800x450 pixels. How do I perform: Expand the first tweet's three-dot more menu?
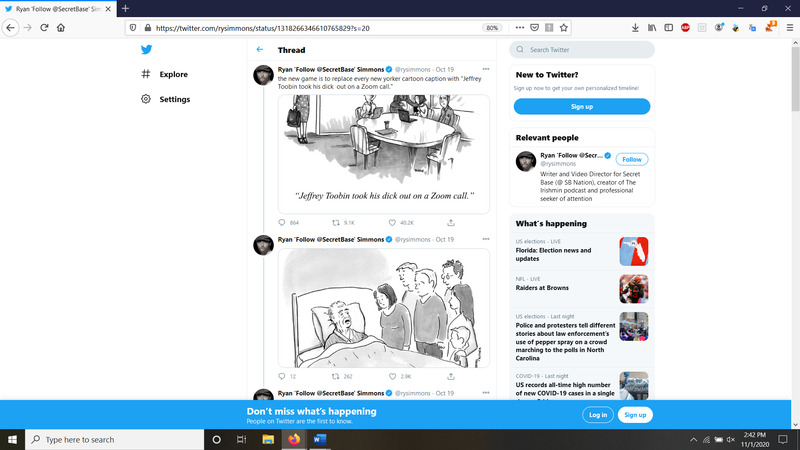point(486,70)
